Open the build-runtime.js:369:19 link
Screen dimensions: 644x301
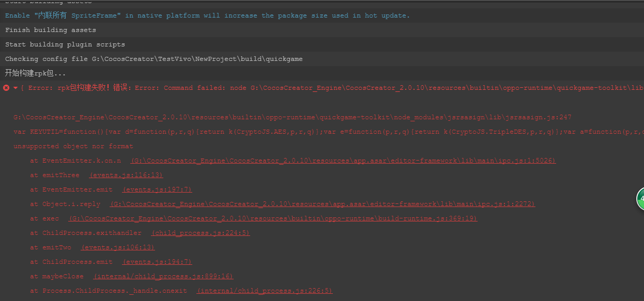point(273,218)
